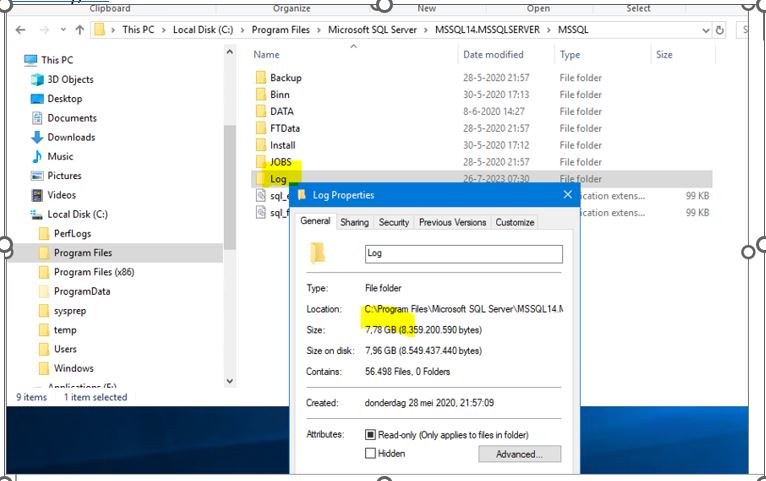Select the JOBS folder
This screenshot has width=766, height=481.
tap(280, 162)
